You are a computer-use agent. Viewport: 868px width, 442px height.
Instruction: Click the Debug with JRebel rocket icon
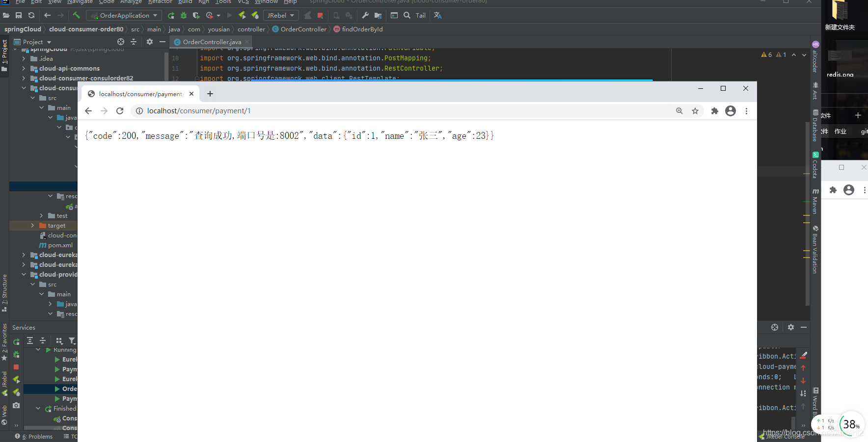point(255,15)
